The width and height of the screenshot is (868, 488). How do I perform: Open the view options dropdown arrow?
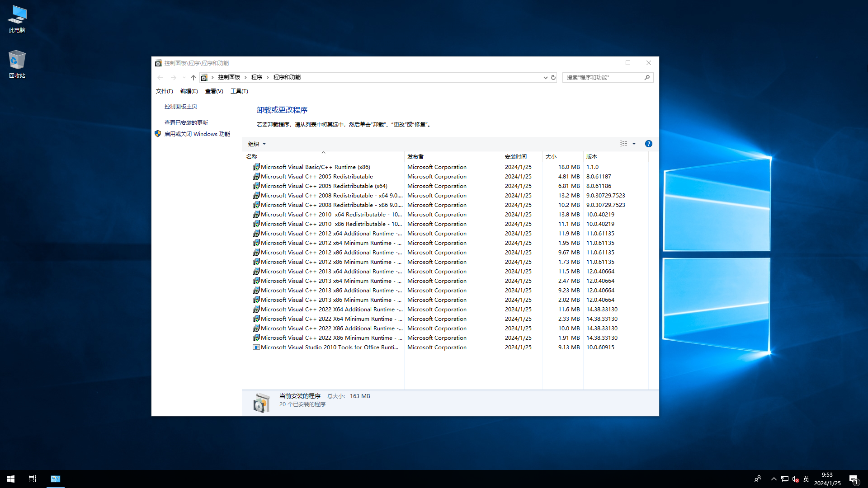(634, 143)
